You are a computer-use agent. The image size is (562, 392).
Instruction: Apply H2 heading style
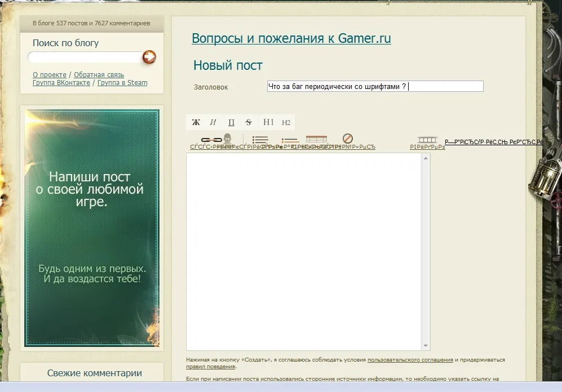point(286,122)
